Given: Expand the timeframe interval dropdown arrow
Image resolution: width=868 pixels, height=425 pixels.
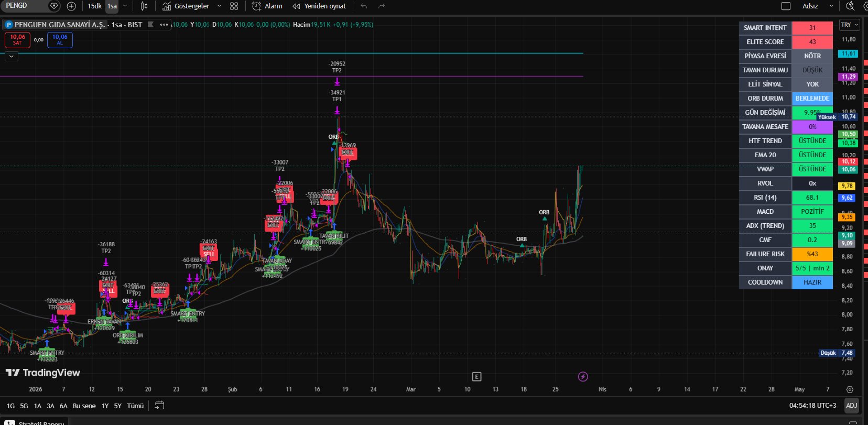Looking at the screenshot, I should 125,6.
